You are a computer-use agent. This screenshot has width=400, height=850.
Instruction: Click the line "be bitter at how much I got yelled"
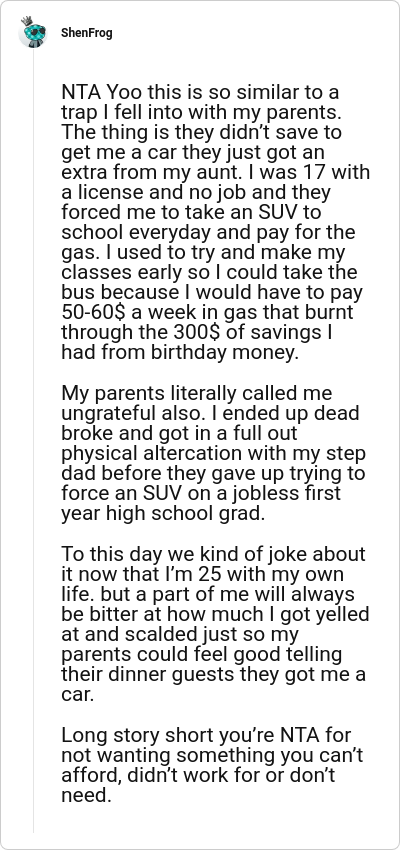(x=215, y=615)
